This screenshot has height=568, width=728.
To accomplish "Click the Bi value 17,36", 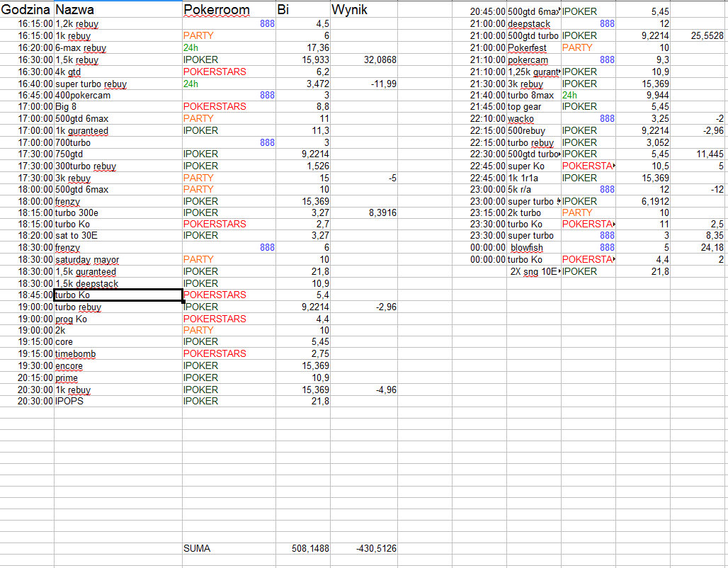I will 303,48.
